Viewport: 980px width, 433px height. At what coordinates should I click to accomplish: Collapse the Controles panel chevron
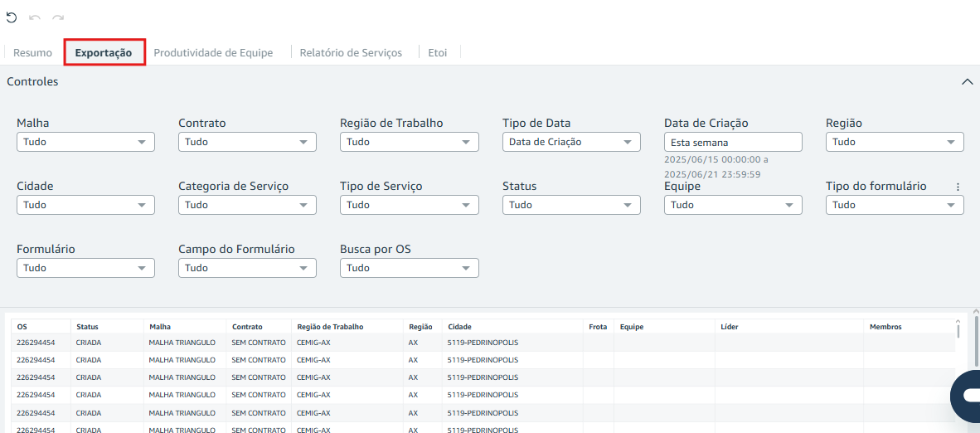pos(967,82)
